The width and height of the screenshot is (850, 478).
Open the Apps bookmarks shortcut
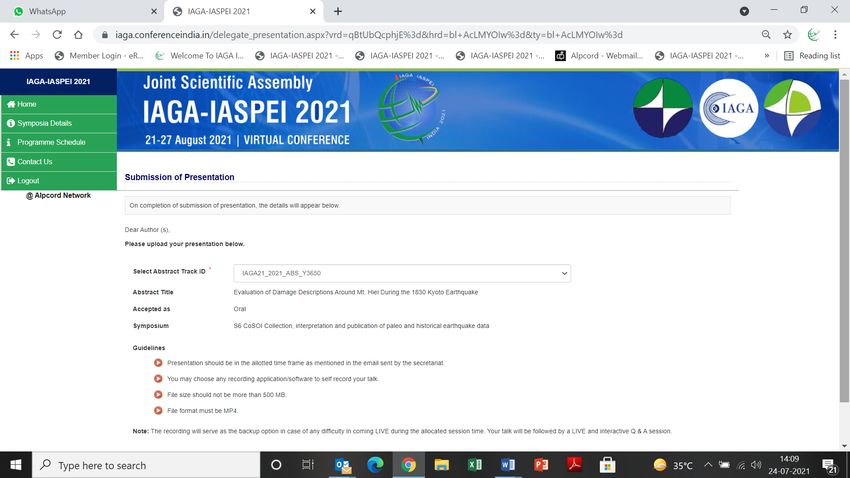[x=26, y=55]
